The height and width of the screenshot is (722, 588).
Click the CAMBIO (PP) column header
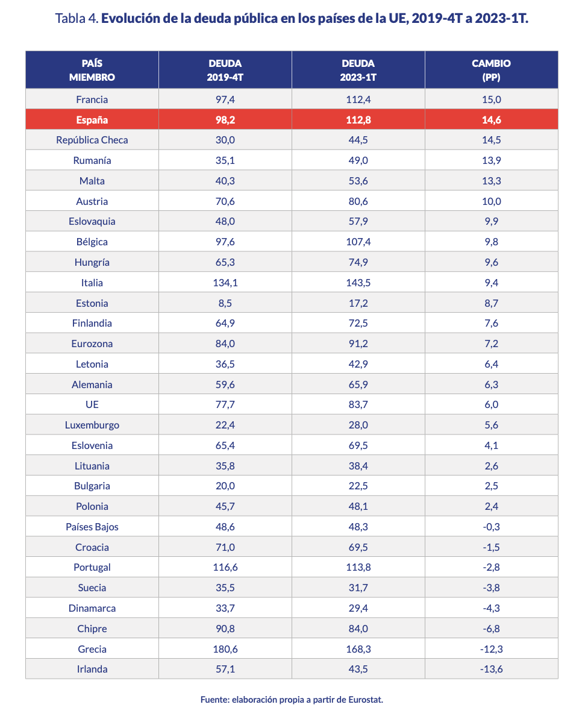pos(491,70)
